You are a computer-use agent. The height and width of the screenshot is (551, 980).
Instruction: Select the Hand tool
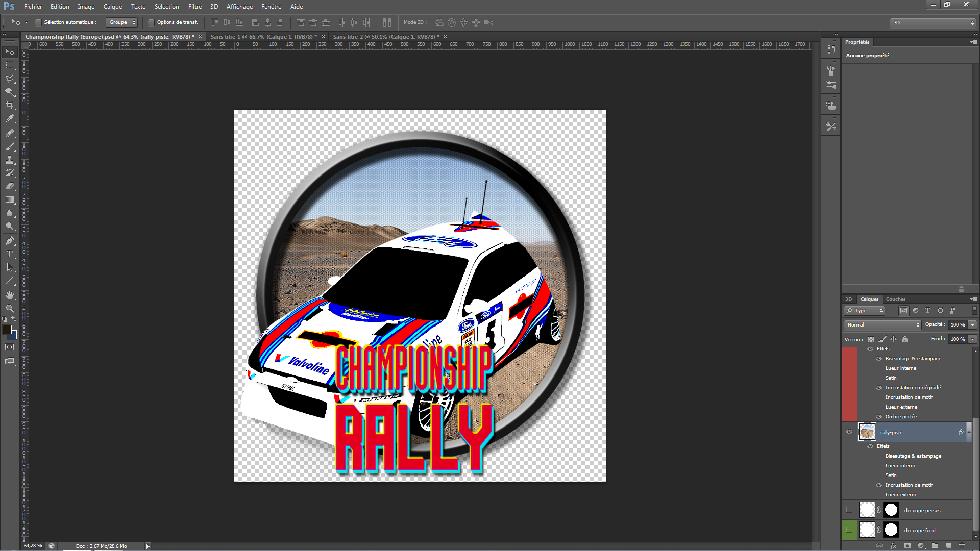(10, 295)
